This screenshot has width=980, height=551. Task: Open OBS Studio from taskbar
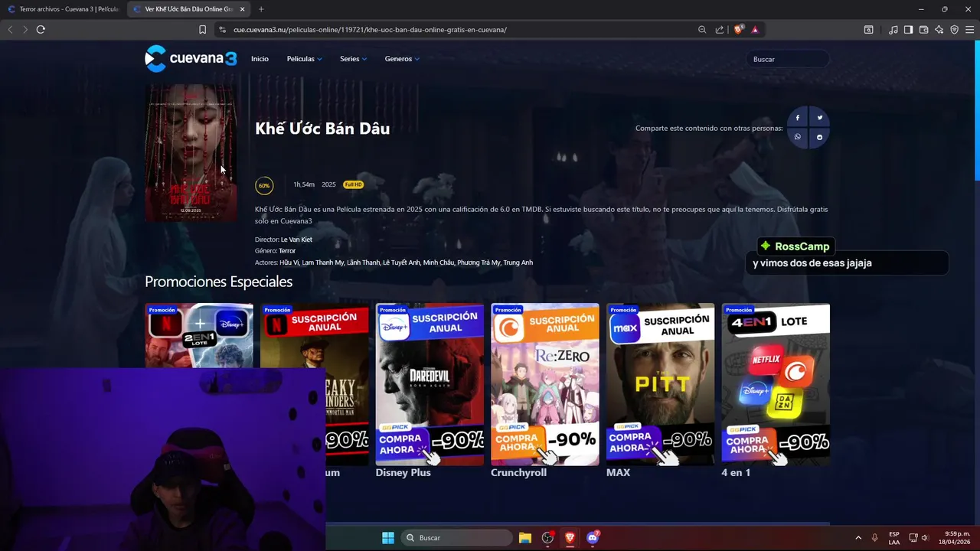point(547,537)
